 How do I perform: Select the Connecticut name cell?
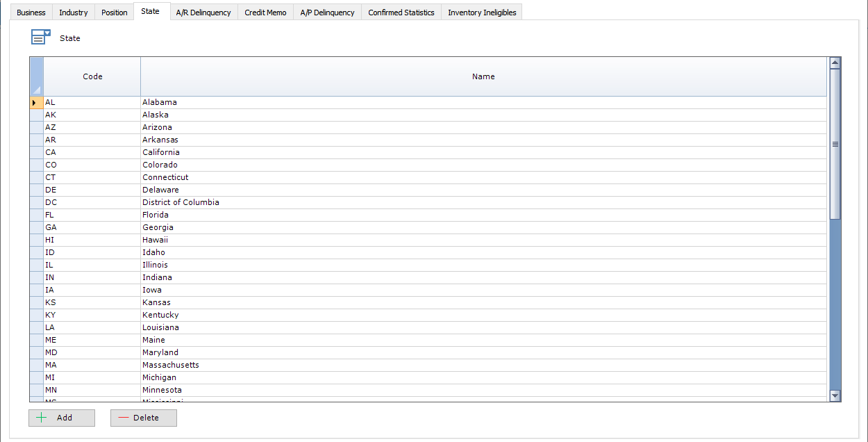pos(483,177)
